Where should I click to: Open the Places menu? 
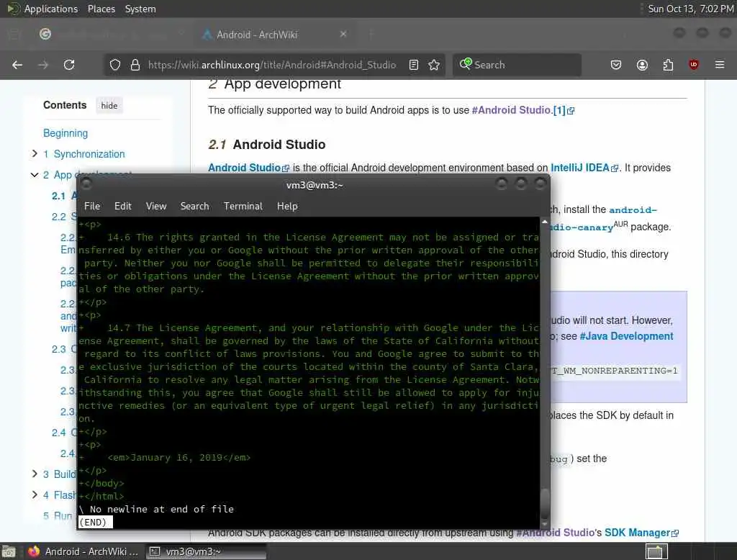pos(101,9)
